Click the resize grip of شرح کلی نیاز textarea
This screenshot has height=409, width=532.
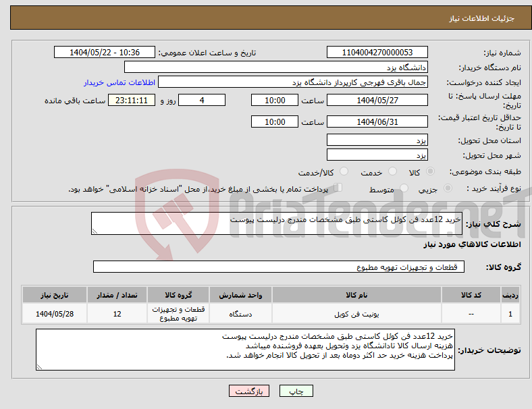pyautogui.click(x=95, y=231)
